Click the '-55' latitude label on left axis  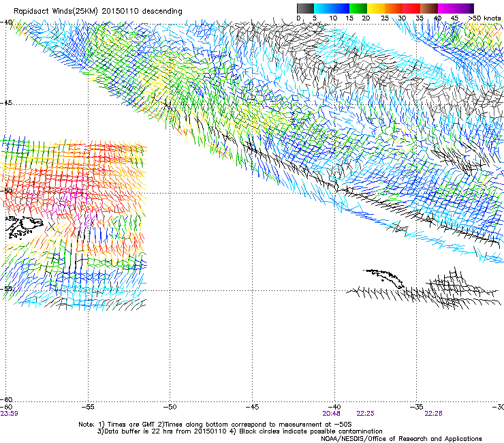click(x=6, y=289)
